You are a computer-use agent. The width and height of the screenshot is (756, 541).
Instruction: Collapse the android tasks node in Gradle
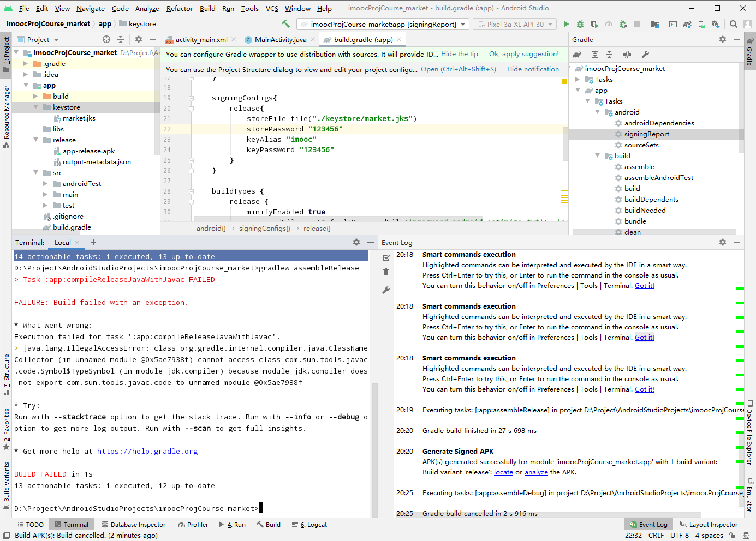[598, 112]
